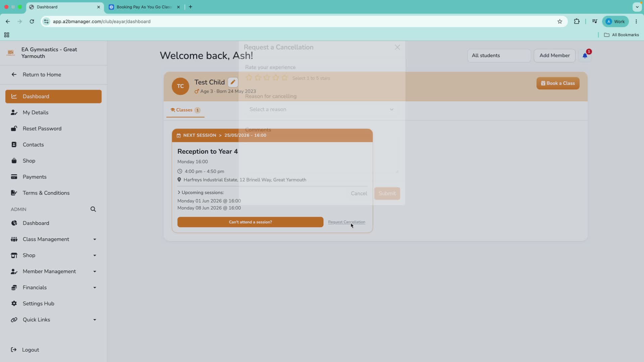This screenshot has height=362, width=644.
Task: Click the Request Cancellation link
Action: click(346, 222)
